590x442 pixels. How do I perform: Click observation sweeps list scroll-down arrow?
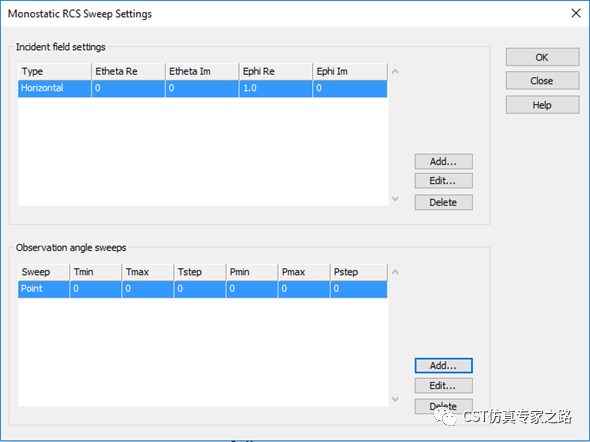(x=395, y=399)
